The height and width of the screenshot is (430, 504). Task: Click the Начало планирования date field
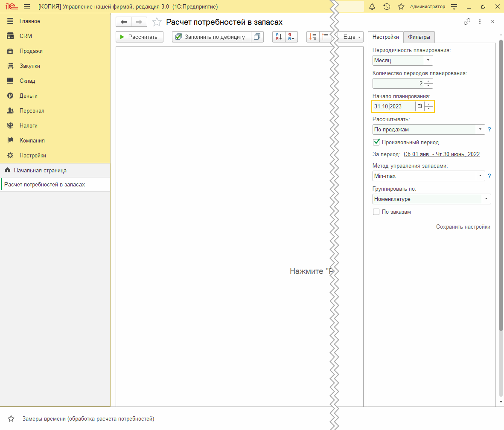point(393,106)
